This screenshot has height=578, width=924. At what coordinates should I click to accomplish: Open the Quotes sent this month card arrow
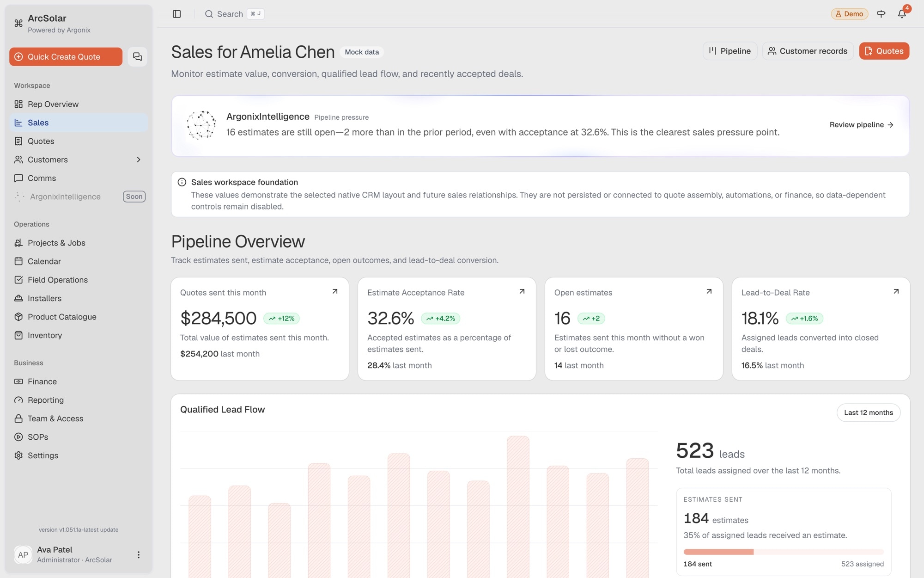335,291
